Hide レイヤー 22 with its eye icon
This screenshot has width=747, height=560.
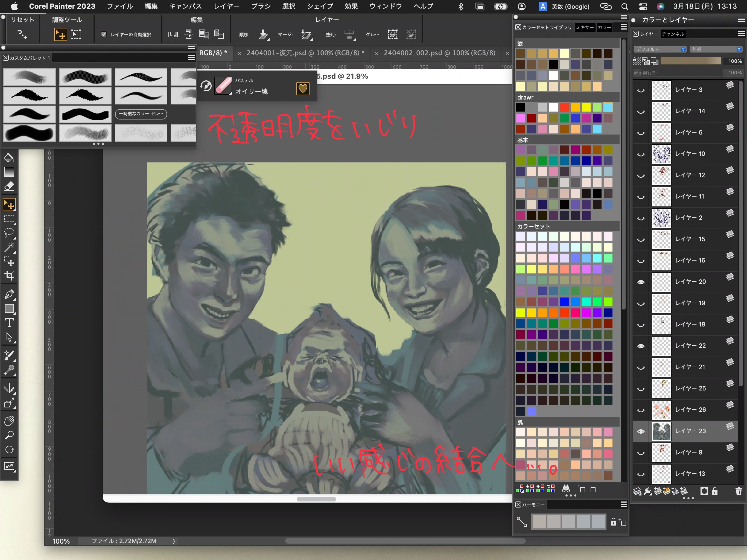click(641, 346)
